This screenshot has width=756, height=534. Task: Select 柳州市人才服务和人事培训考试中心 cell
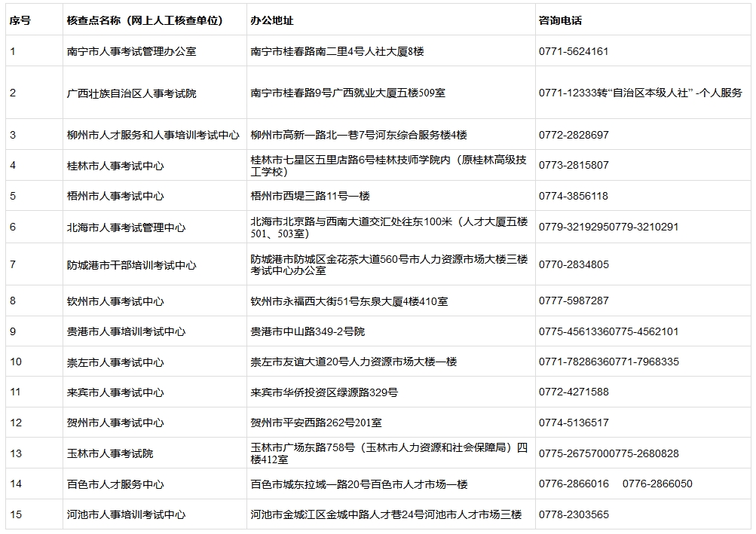pos(153,135)
